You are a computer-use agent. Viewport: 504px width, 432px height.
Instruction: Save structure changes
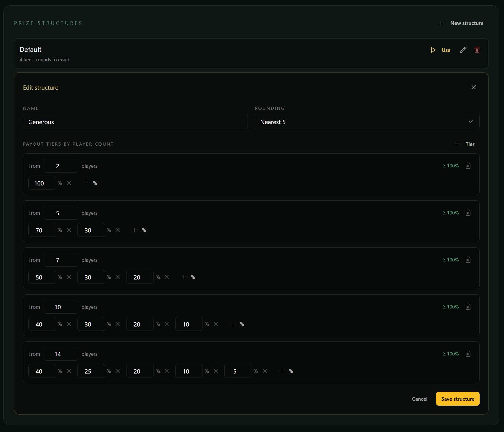coord(458,399)
